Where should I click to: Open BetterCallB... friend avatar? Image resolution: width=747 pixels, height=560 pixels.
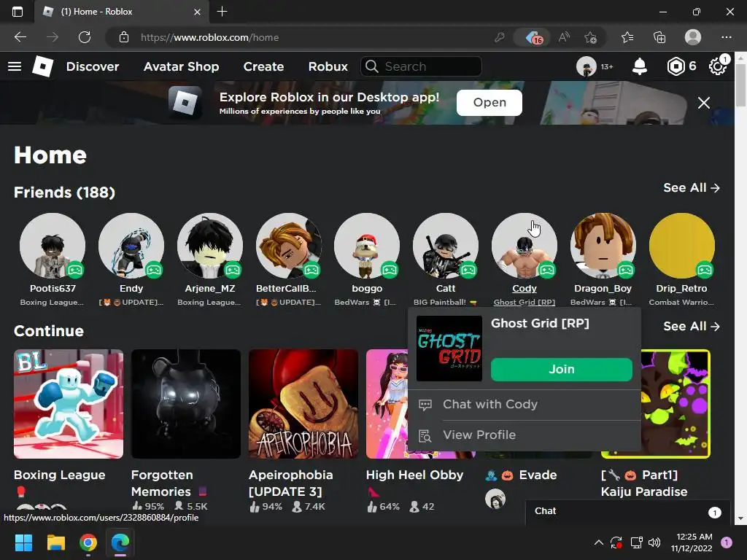(x=288, y=245)
